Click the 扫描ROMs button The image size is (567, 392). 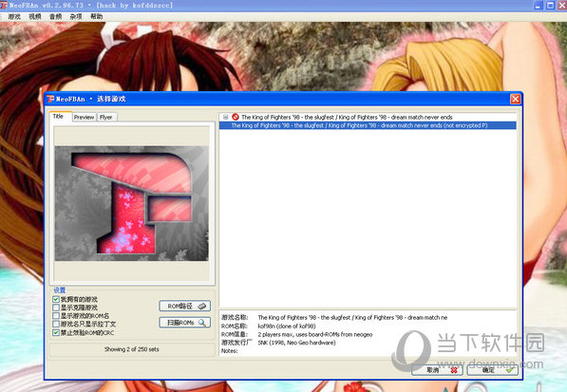185,323
